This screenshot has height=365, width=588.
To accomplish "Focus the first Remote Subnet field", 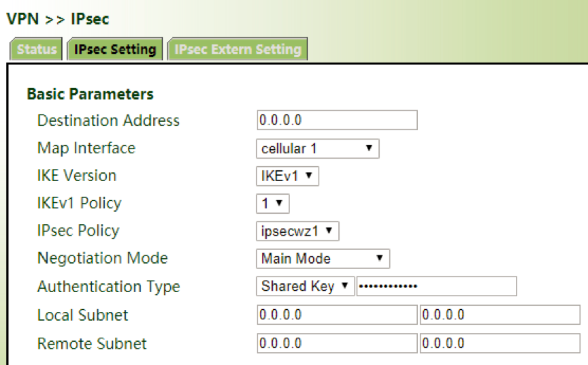I will [x=337, y=343].
